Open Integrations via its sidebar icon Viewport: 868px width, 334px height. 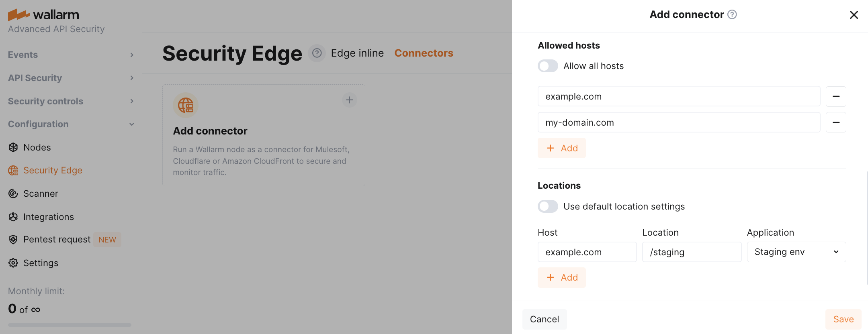coord(13,217)
